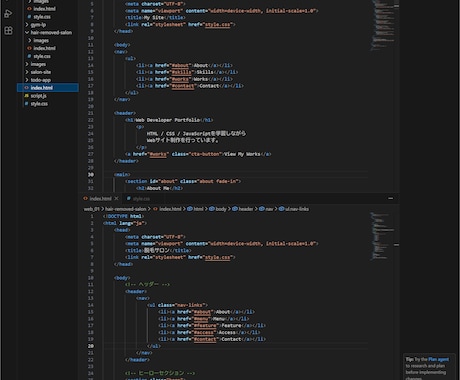The width and height of the screenshot is (460, 380).
Task: Click the body symbol icon in breadcrumbs
Action: (212, 209)
